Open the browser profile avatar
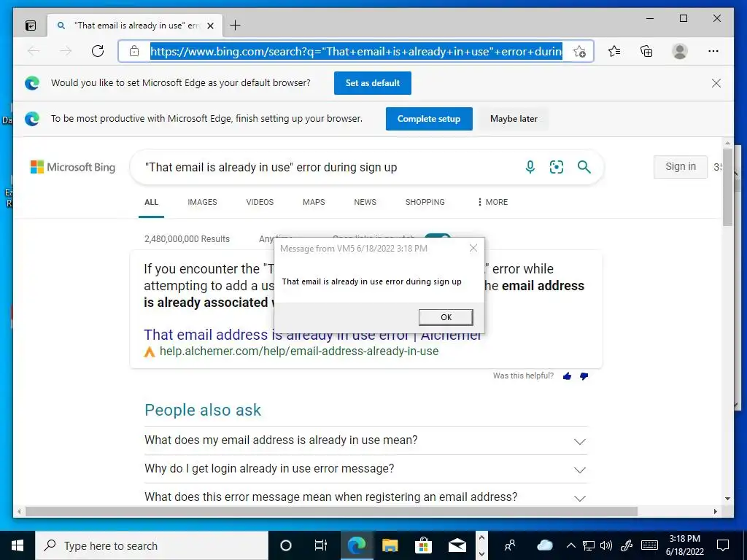The width and height of the screenshot is (747, 560). (x=680, y=51)
